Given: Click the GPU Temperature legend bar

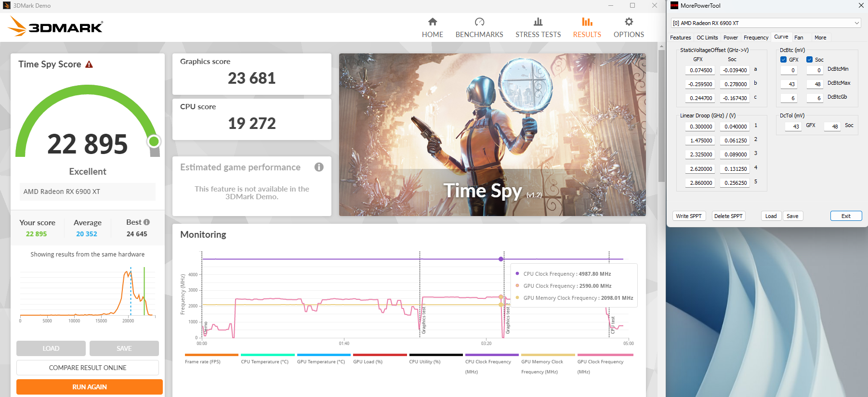Looking at the screenshot, I should (324, 355).
